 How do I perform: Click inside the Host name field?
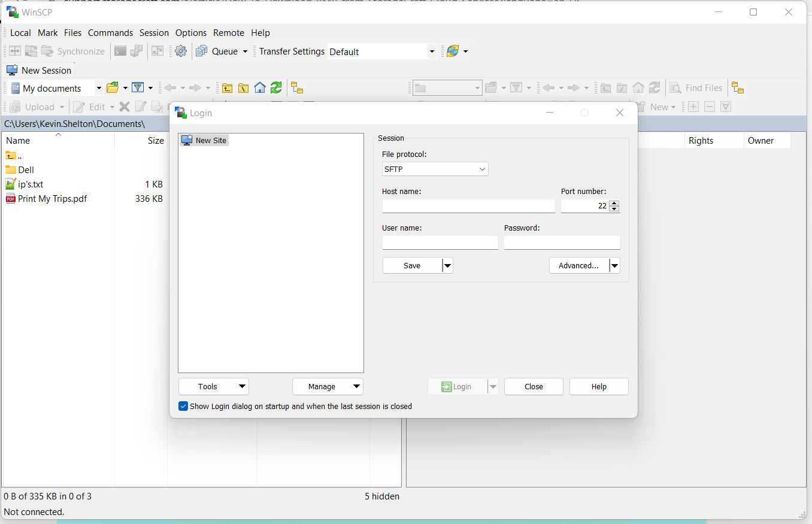point(468,205)
